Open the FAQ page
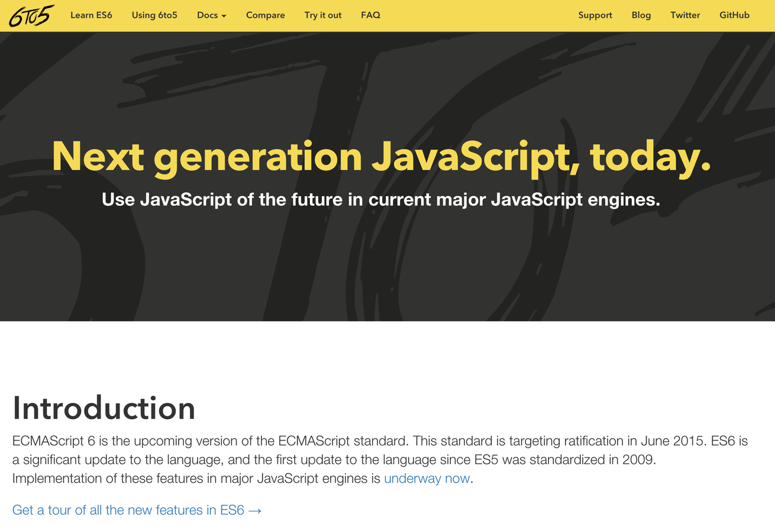The height and width of the screenshot is (532, 775). [x=371, y=15]
